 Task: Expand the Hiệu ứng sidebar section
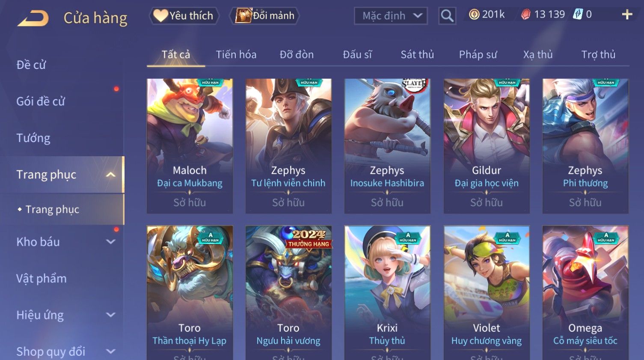coord(110,315)
